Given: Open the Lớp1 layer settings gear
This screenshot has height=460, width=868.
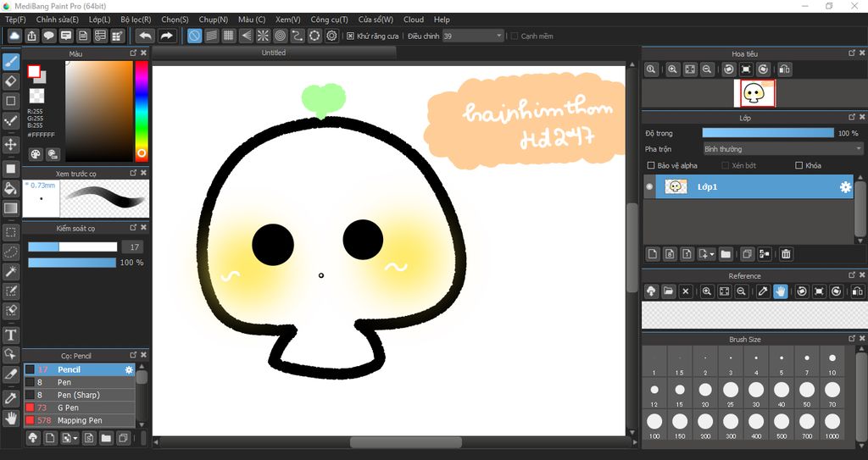Looking at the screenshot, I should tap(845, 187).
